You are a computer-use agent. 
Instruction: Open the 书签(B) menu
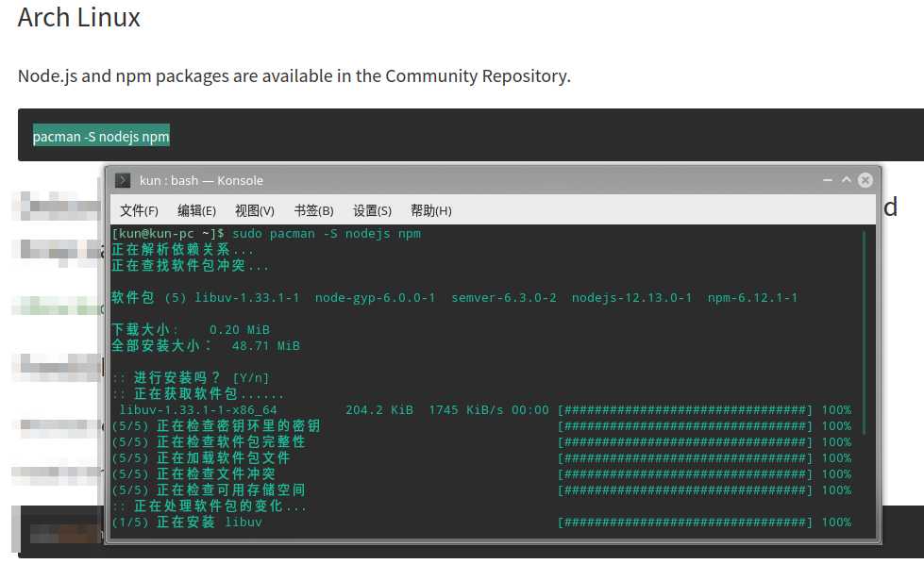click(313, 210)
